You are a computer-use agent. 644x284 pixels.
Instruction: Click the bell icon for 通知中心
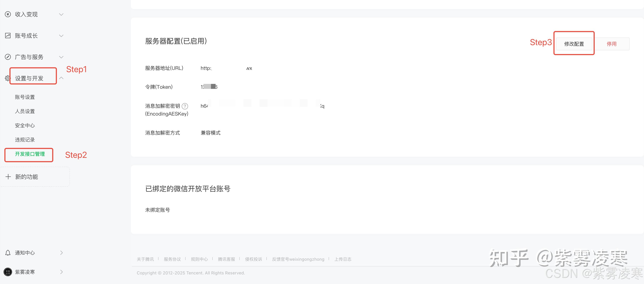[8, 253]
